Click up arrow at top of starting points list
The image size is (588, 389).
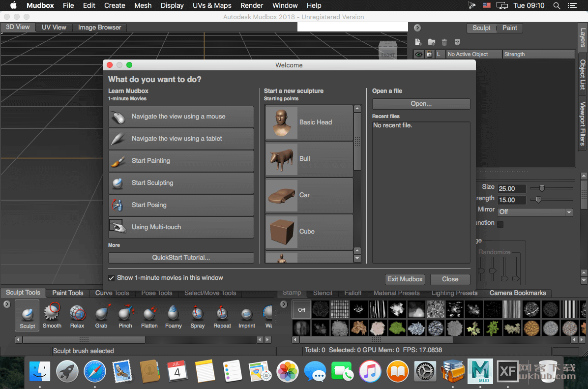(357, 109)
